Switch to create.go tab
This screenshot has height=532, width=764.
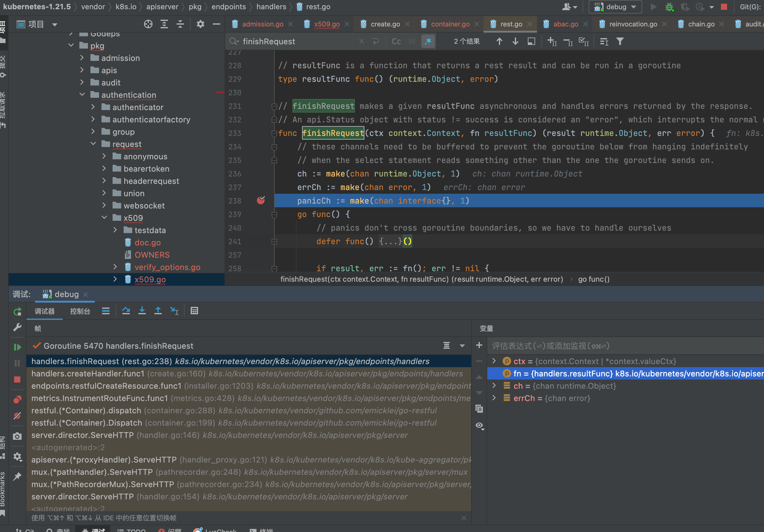click(x=385, y=24)
